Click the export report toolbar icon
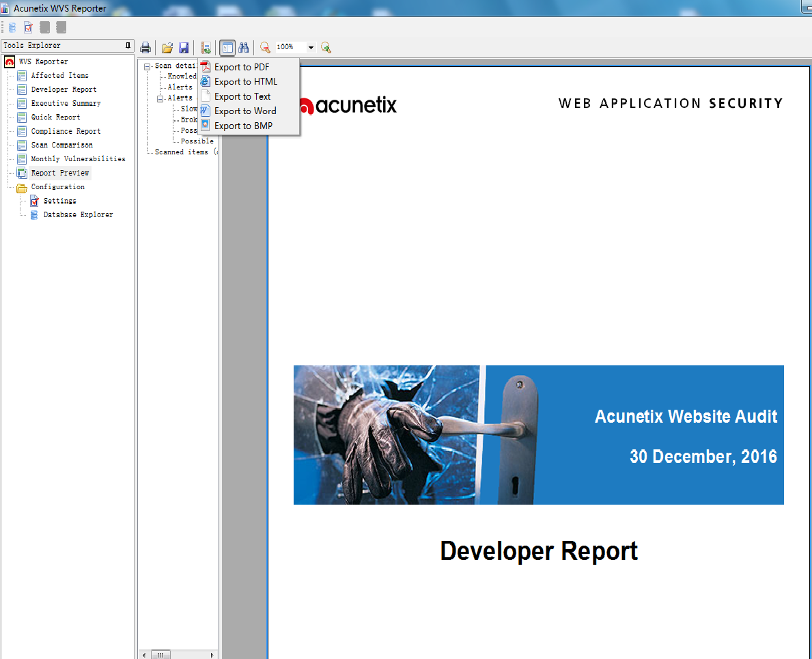Image resolution: width=812 pixels, height=659 pixels. coord(206,48)
